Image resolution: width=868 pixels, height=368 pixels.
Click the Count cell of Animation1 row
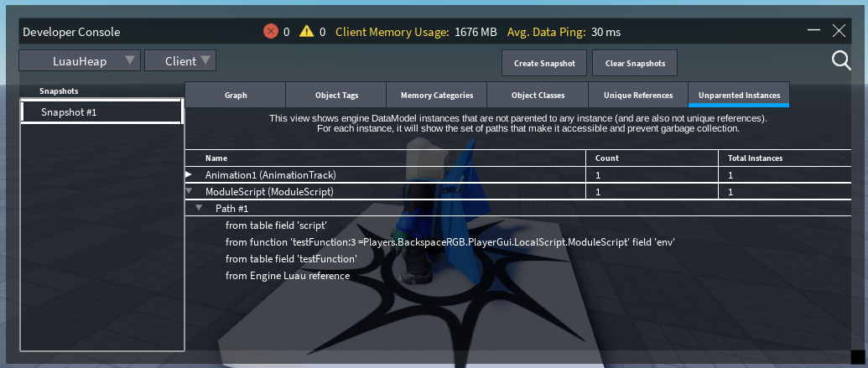pos(652,175)
